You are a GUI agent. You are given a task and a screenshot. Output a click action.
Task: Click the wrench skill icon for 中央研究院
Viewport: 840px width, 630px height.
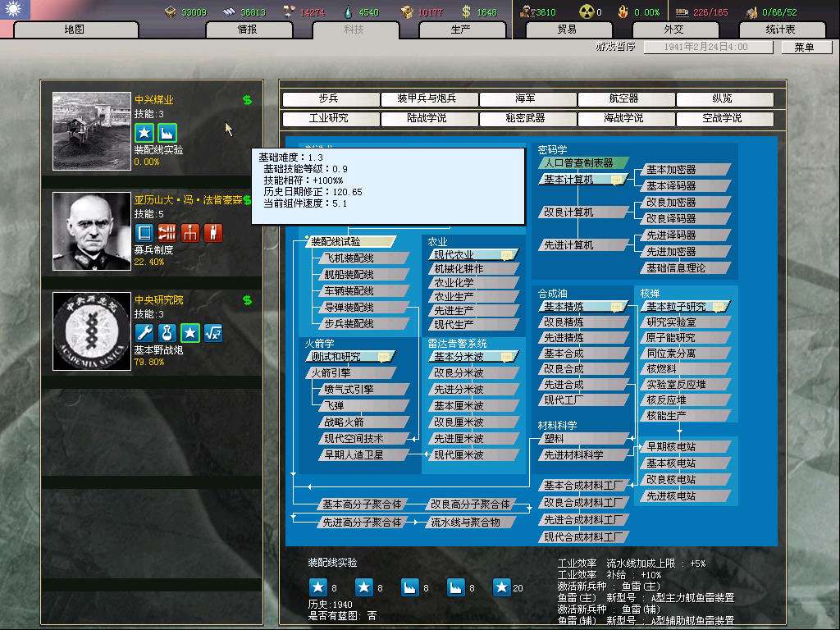(144, 332)
